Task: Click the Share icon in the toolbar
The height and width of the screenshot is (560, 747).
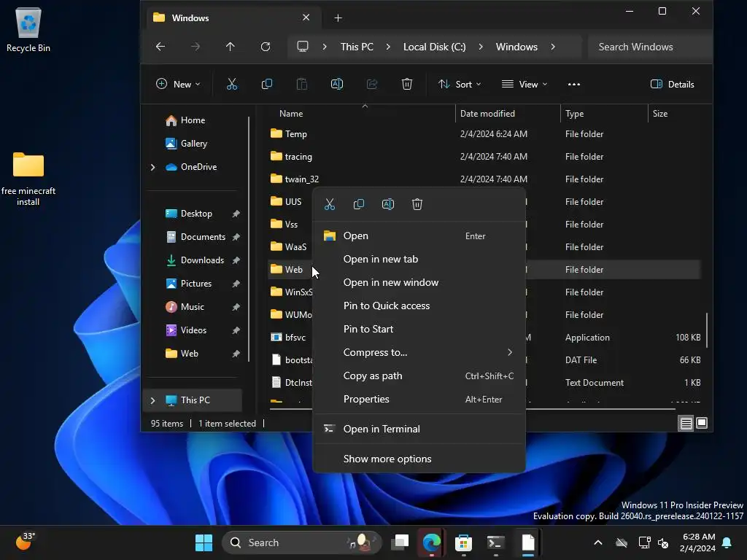Action: point(371,85)
